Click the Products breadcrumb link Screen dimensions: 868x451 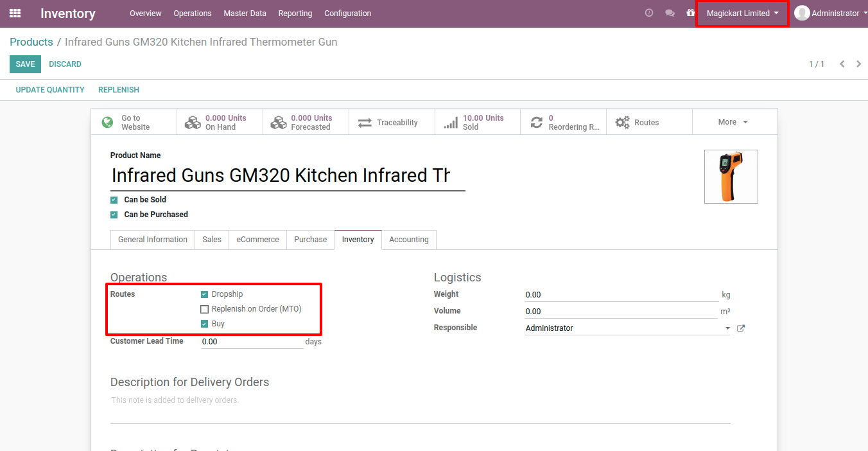[x=31, y=42]
